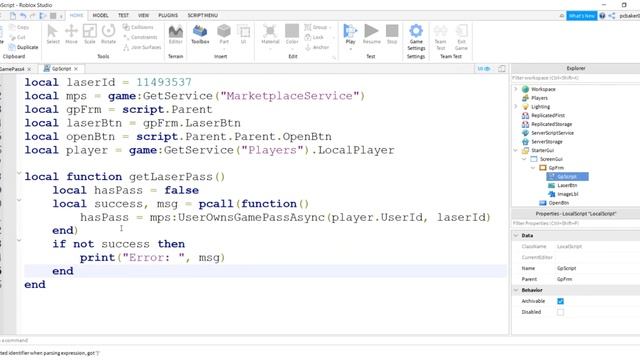Viewport: 640px width, 360px height.
Task: Click the Filter Properties search field
Action: [576, 223]
